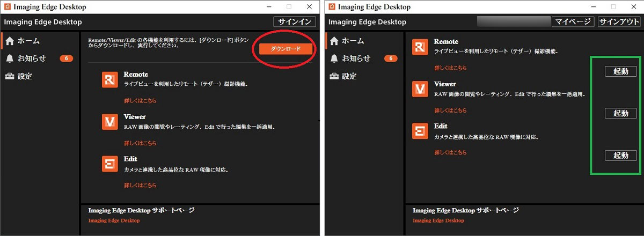Open 詳しくはこちら link under Remote, right window
Viewport: 644px width, 236px height.
pyautogui.click(x=450, y=68)
